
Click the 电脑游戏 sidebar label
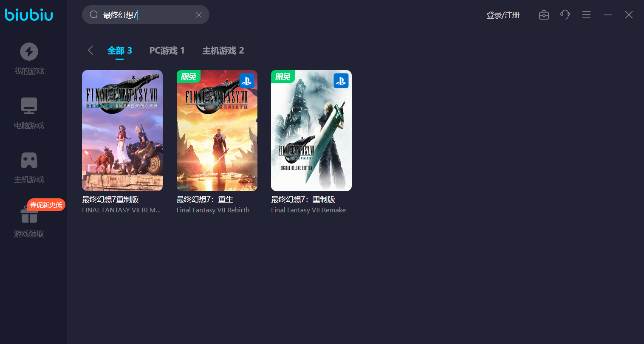[29, 125]
